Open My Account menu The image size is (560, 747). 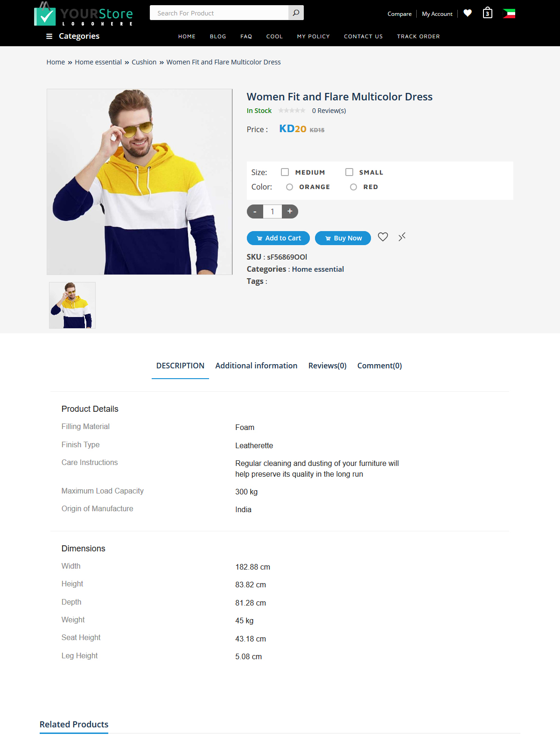click(x=437, y=14)
